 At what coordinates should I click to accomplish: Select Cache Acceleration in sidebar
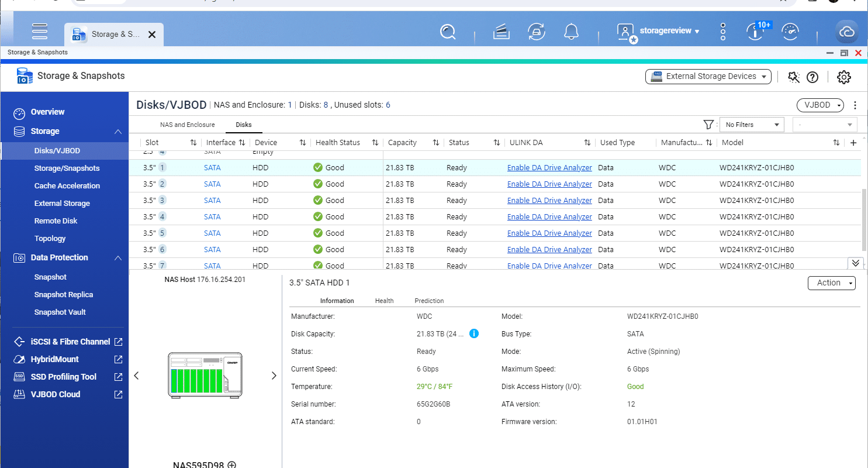coord(67,186)
